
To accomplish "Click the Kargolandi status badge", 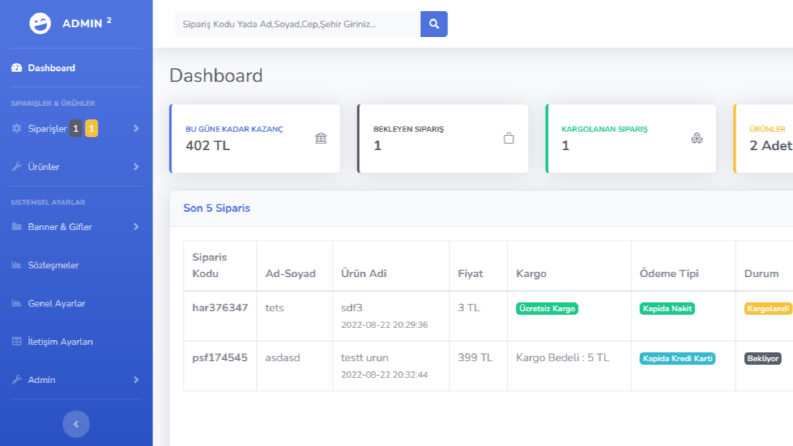I will click(768, 308).
